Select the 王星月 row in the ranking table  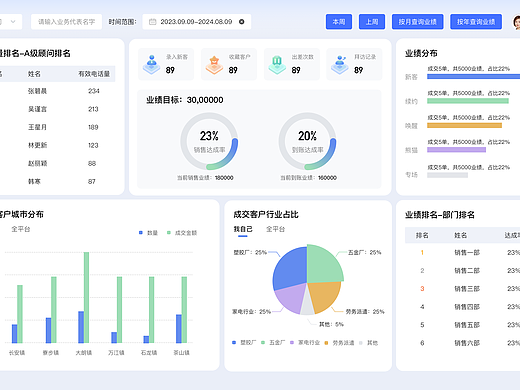(x=58, y=127)
